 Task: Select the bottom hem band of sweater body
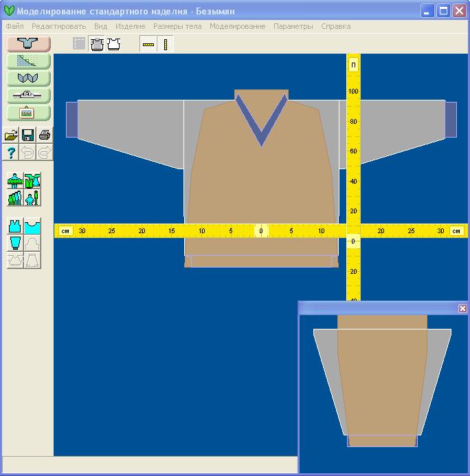pyautogui.click(x=261, y=261)
